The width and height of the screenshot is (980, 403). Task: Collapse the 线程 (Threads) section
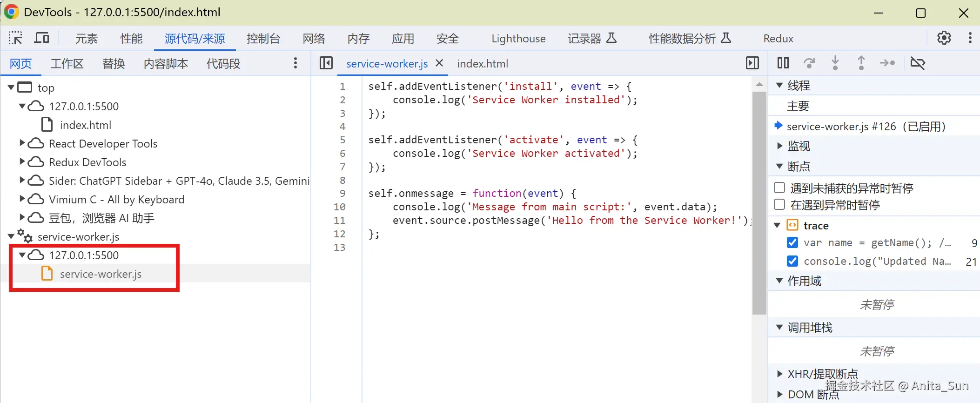(x=779, y=85)
